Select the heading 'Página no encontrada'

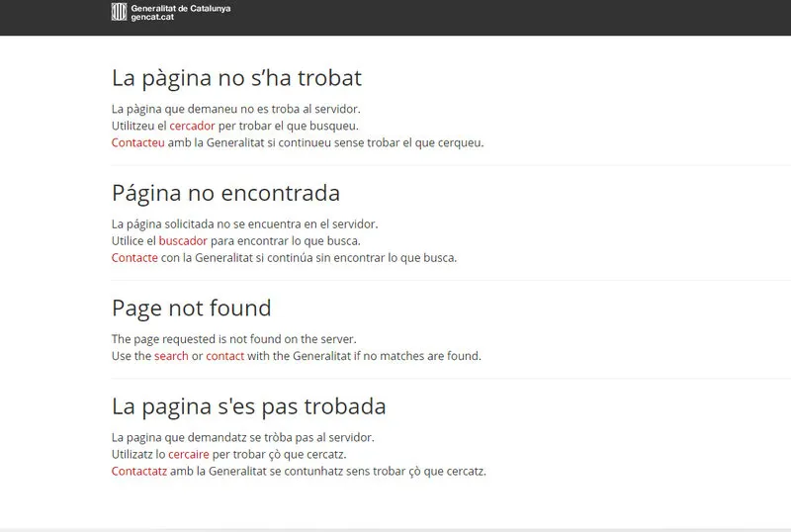pos(226,193)
